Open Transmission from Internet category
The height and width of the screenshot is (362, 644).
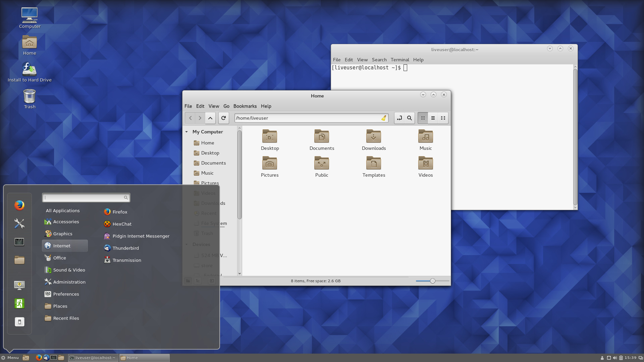click(126, 260)
